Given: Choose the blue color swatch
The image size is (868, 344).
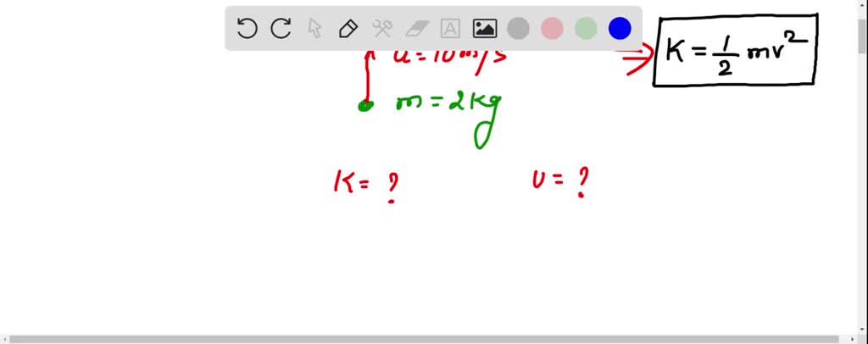Looking at the screenshot, I should pyautogui.click(x=620, y=28).
